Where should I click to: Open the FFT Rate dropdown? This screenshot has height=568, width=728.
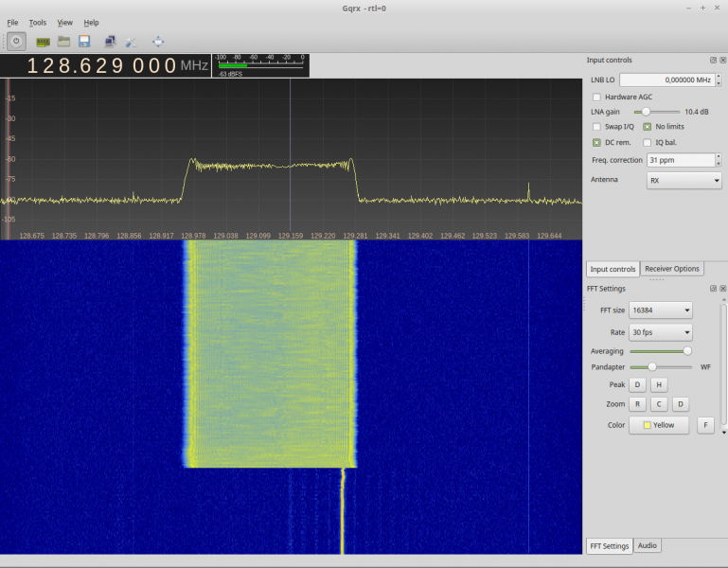pos(660,332)
